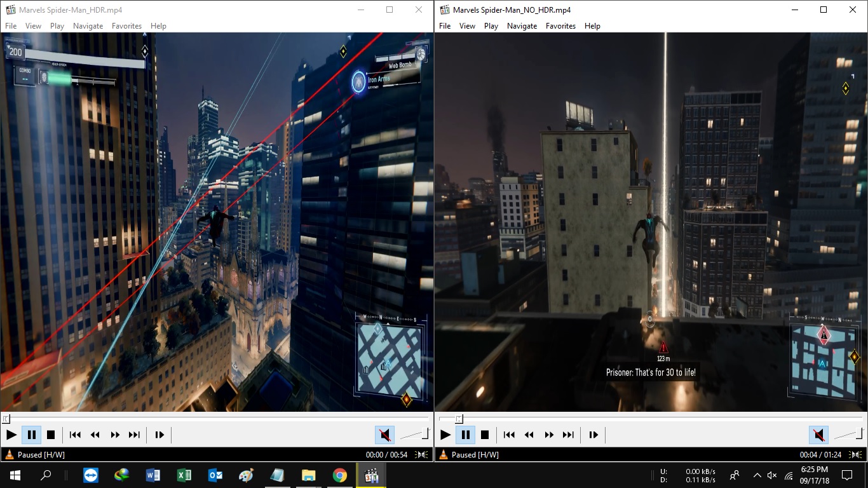Play the Marvels Spider-Man_HDR.mp4 video
This screenshot has width=868, height=488.
(x=11, y=435)
